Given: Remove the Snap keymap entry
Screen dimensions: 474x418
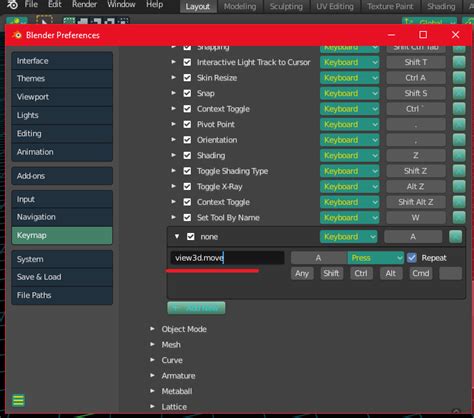Looking at the screenshot, I should [459, 93].
